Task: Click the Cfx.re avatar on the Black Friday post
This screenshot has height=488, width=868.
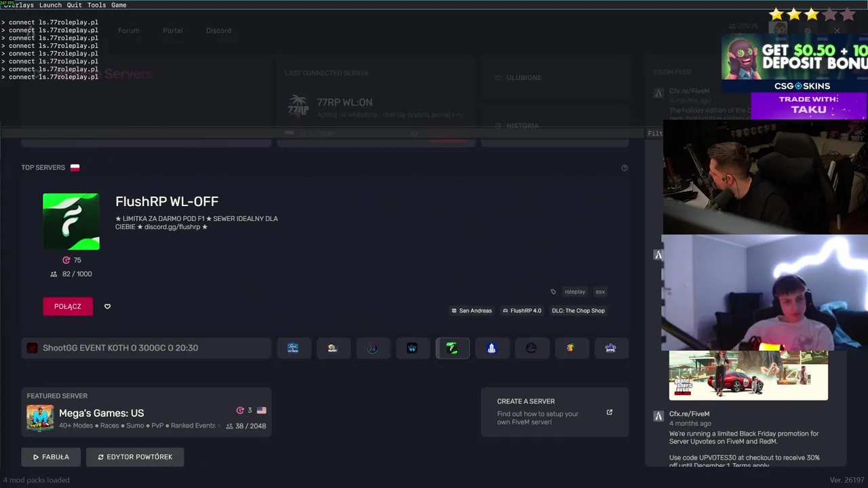Action: pyautogui.click(x=658, y=416)
